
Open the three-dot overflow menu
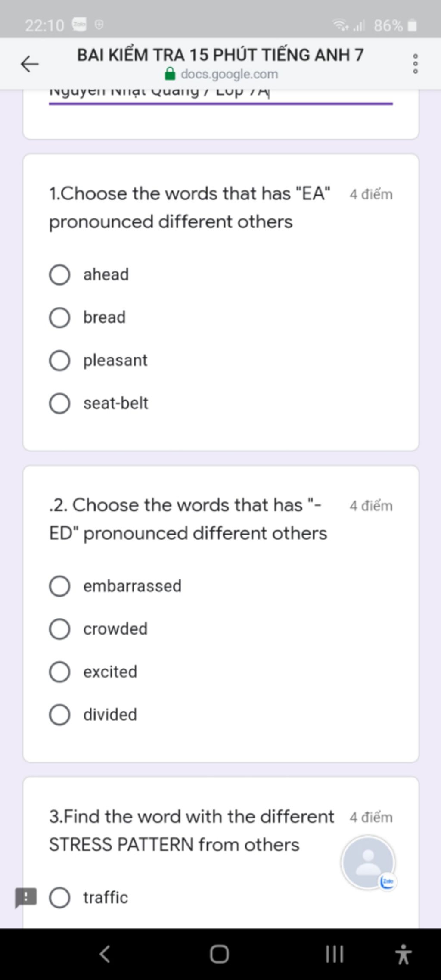pos(415,64)
